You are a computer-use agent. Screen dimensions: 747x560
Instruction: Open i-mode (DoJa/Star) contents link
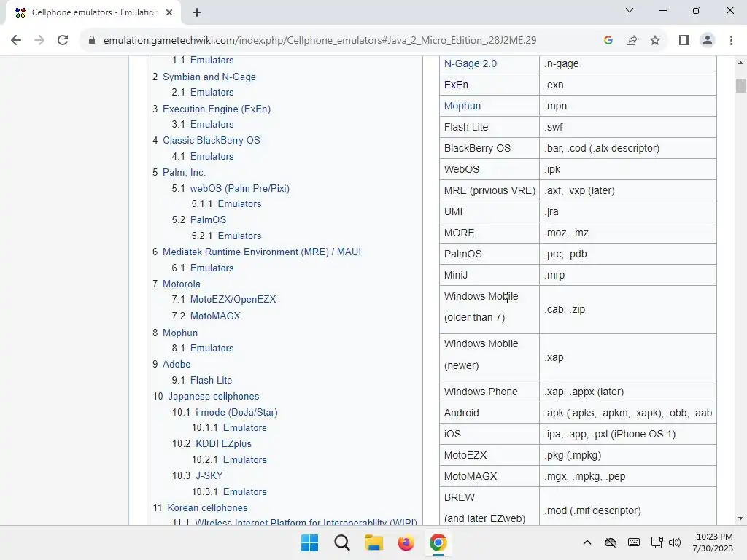tap(236, 412)
